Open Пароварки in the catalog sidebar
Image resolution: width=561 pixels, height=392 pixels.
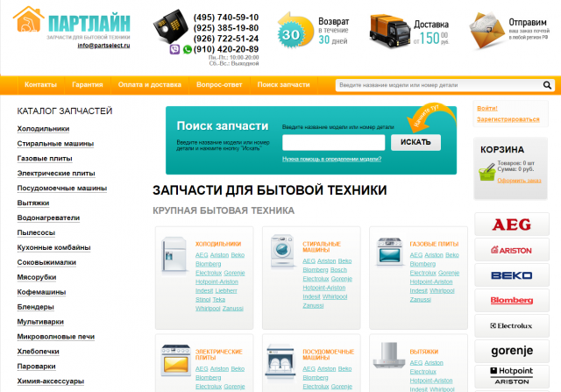click(x=37, y=367)
